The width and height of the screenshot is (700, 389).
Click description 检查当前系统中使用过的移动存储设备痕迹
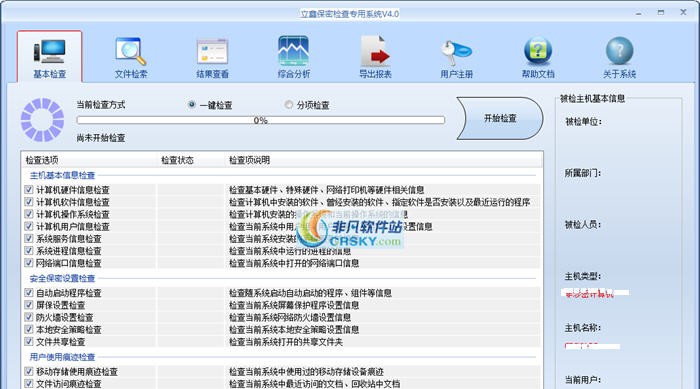(x=306, y=372)
